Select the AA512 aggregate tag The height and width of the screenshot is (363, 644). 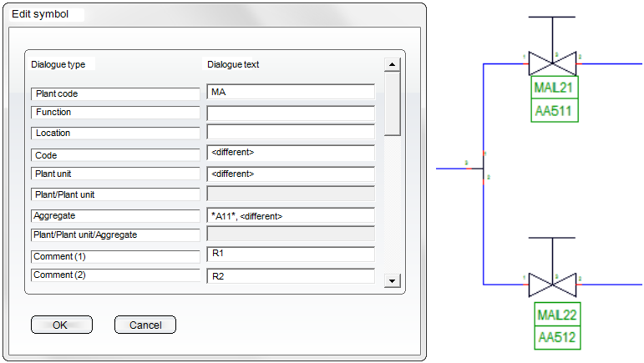(x=555, y=337)
